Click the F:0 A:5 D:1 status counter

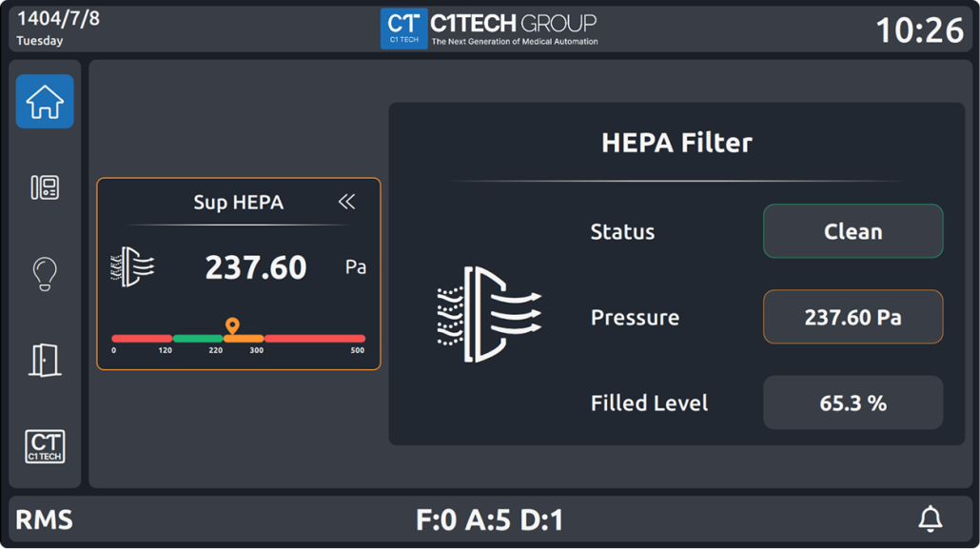point(489,520)
